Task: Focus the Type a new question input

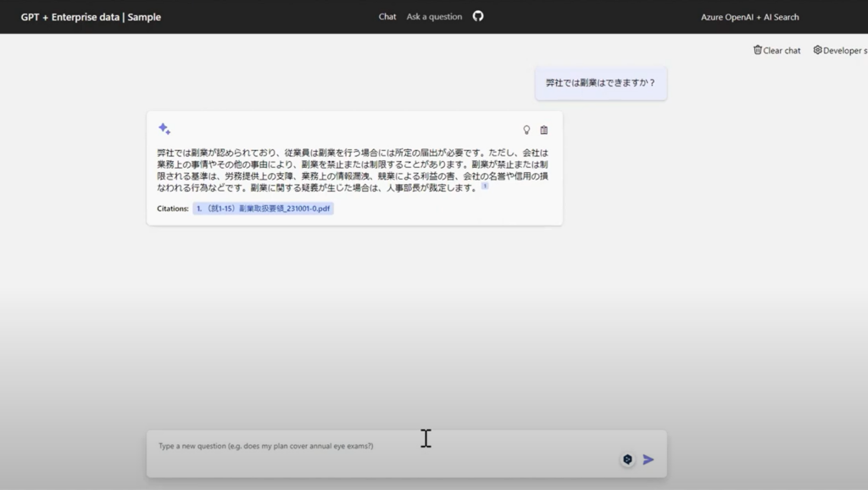Action: click(381, 446)
